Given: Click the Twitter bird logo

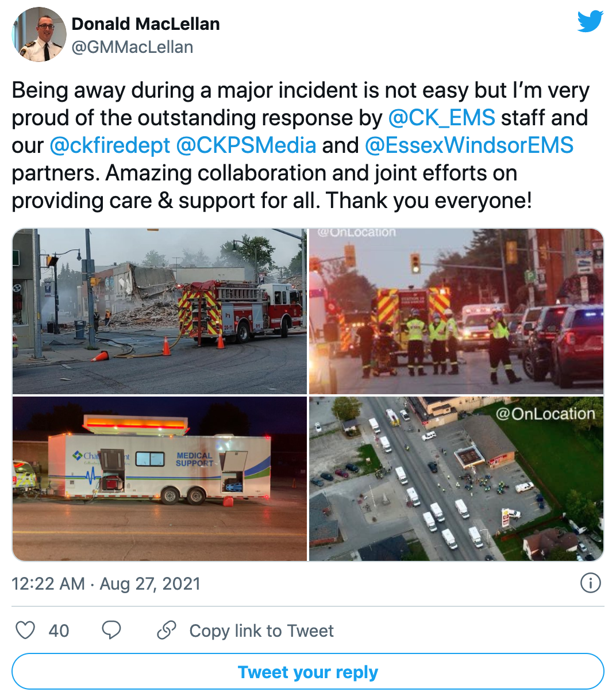Looking at the screenshot, I should pos(590,21).
